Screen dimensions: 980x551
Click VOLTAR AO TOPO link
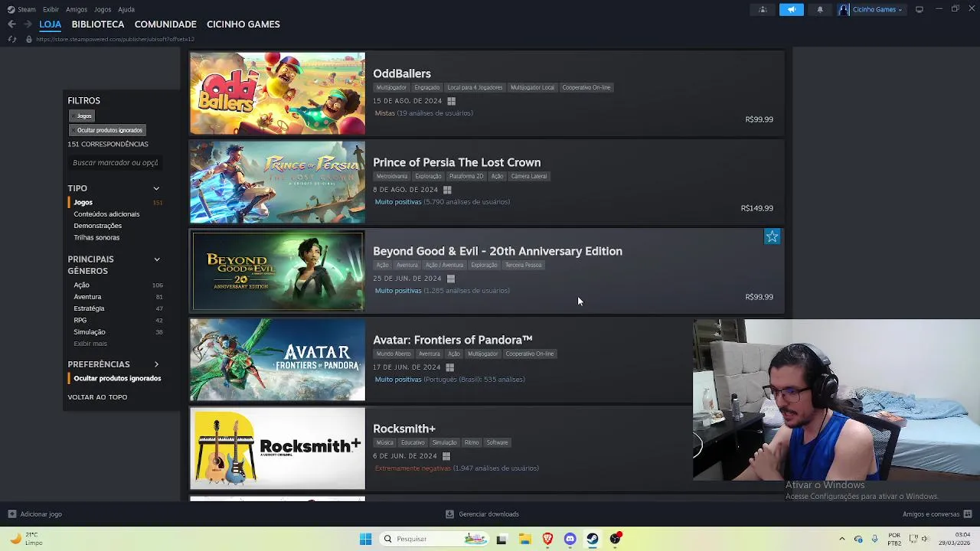(x=97, y=397)
